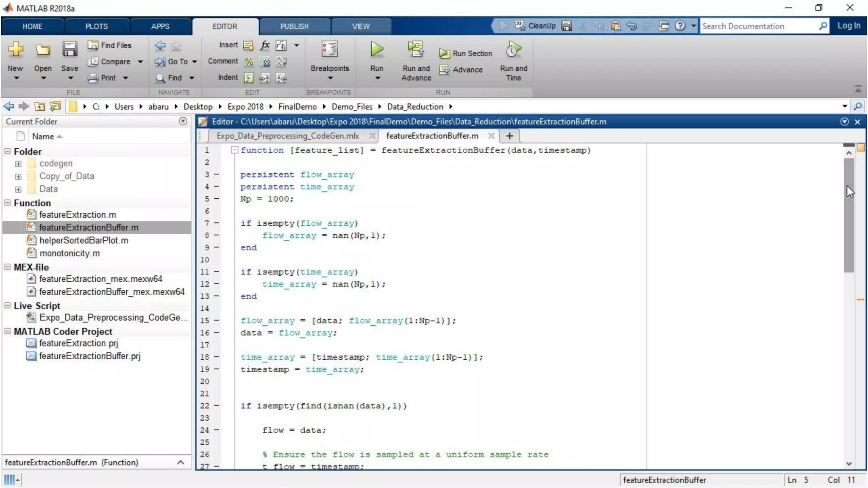Click the Save disk icon
Image resolution: width=868 pixels, height=488 pixels.
tap(70, 50)
